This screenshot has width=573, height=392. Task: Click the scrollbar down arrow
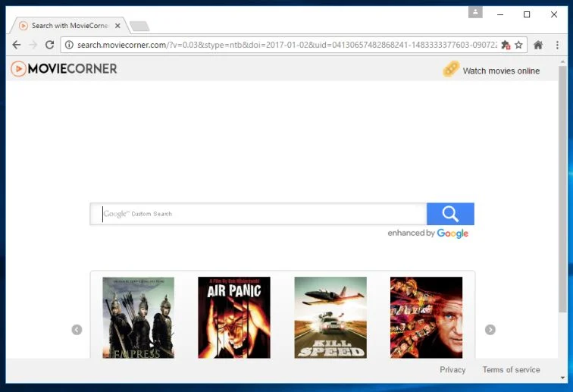tap(562, 378)
